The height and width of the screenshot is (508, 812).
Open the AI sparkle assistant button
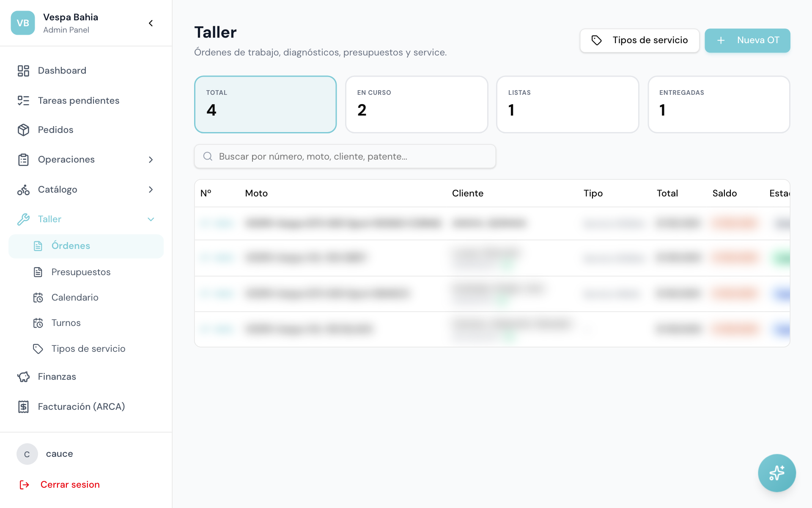pyautogui.click(x=777, y=473)
